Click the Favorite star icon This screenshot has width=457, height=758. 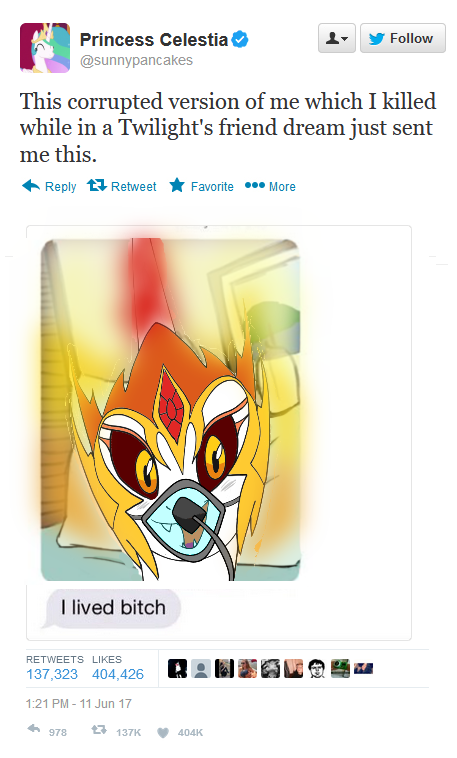[177, 185]
